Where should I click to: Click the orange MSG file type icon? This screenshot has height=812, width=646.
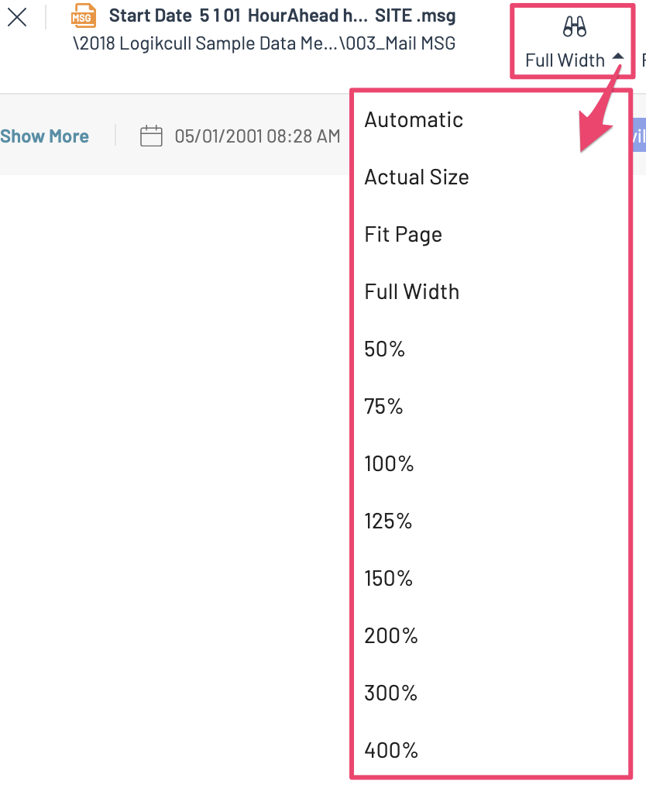click(x=84, y=16)
